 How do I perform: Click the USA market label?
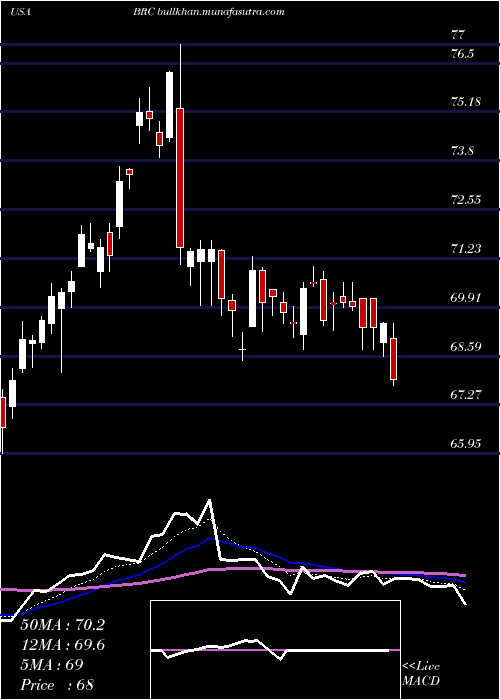(20, 12)
